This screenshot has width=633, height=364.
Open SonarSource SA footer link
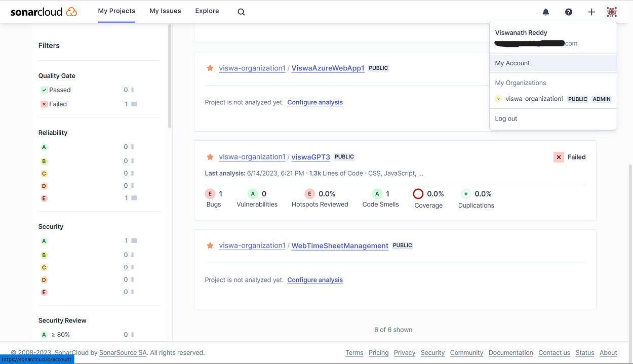click(x=123, y=353)
